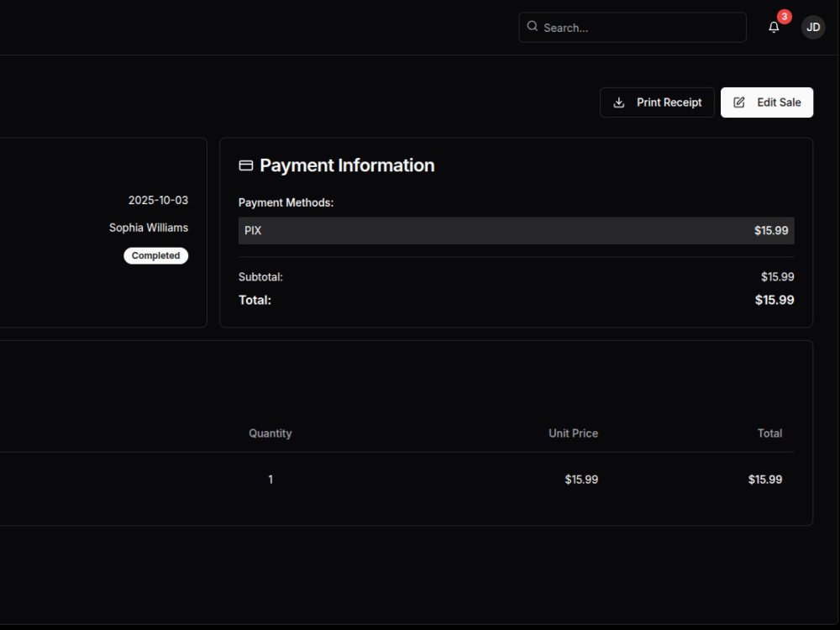Click the name Sophia Williams
The image size is (840, 630).
click(x=149, y=228)
